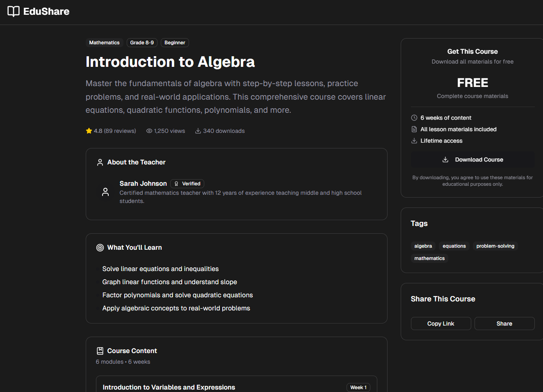Click the clock icon beside 6 weeks of content
543x392 pixels.
pos(414,118)
